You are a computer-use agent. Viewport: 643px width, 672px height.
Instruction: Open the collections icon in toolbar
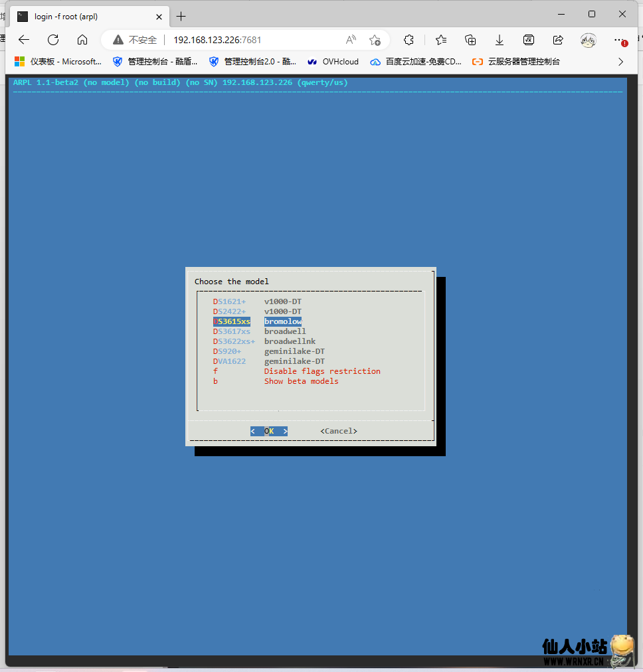(470, 40)
